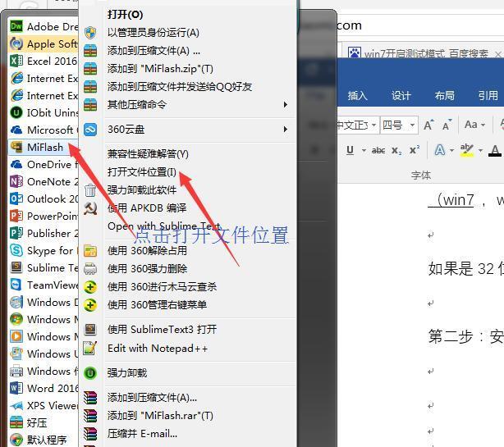Viewport: 504px width, 447px height.
Task: Open the underline style dropdown arrow
Action: (364, 150)
